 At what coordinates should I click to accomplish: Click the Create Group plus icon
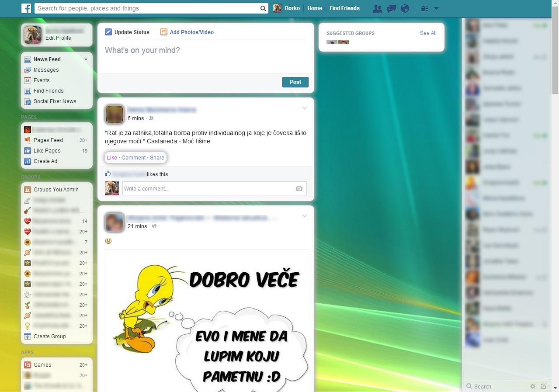pos(28,336)
